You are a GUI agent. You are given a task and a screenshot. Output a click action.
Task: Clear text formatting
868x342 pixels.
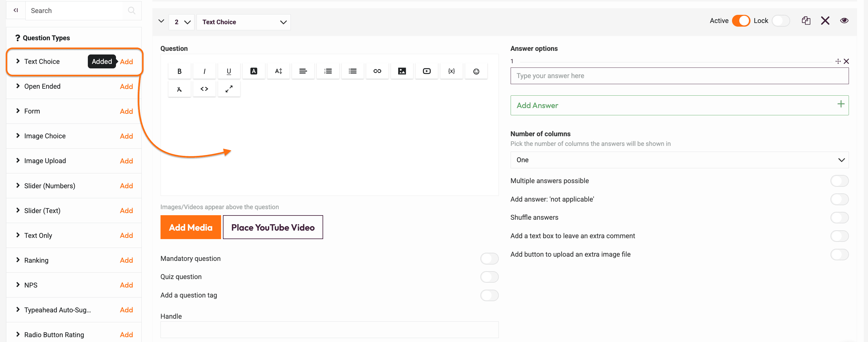[x=179, y=89]
